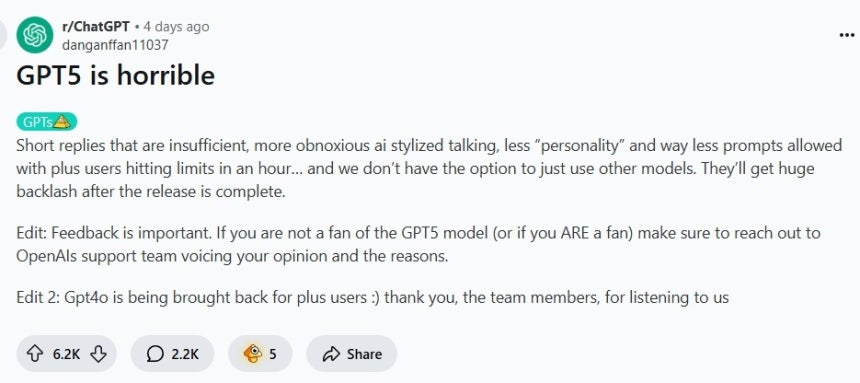Open the 2.2K comments section
Screen dimensions: 860x383
[172, 354]
